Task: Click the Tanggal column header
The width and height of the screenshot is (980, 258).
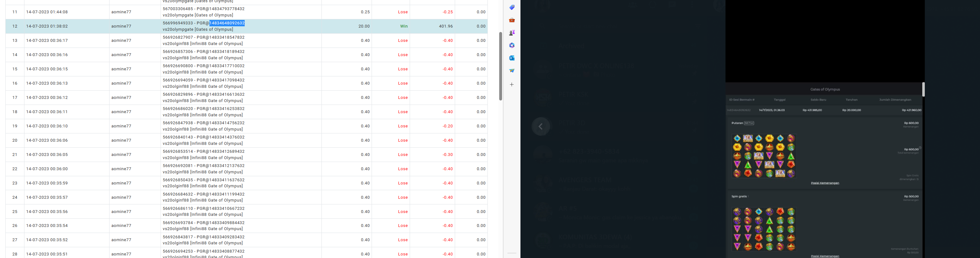Action: click(779, 100)
